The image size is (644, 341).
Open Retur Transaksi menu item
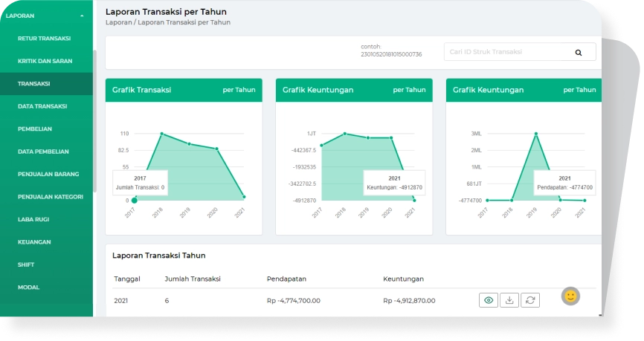pyautogui.click(x=44, y=38)
